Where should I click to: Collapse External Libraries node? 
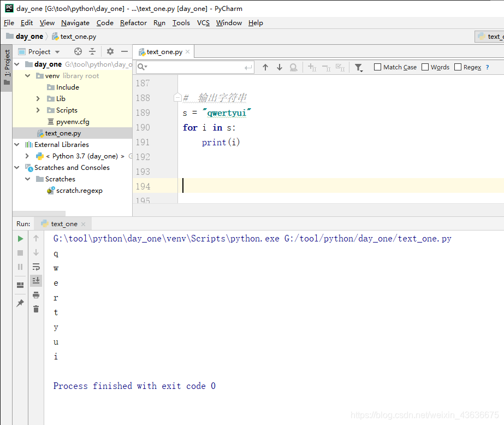click(x=17, y=145)
